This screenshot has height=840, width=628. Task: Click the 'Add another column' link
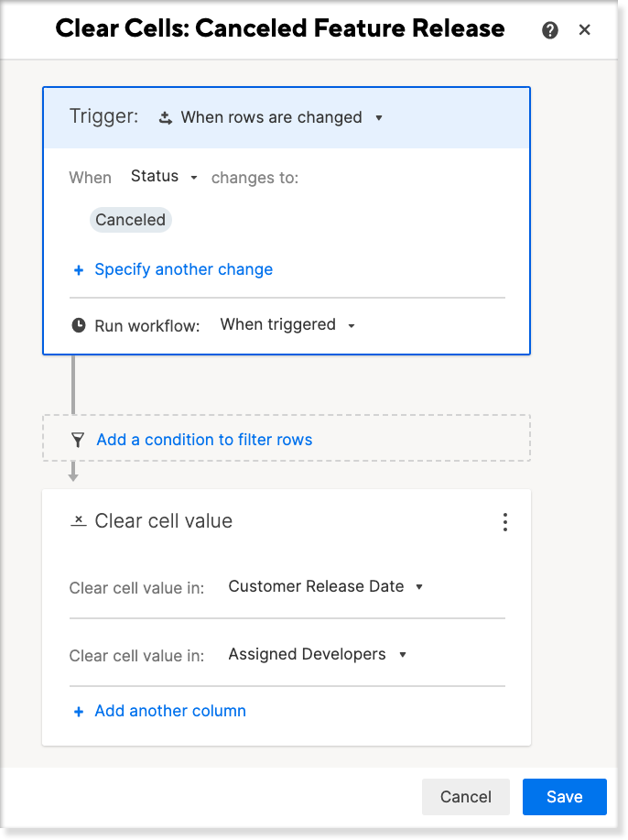point(170,711)
